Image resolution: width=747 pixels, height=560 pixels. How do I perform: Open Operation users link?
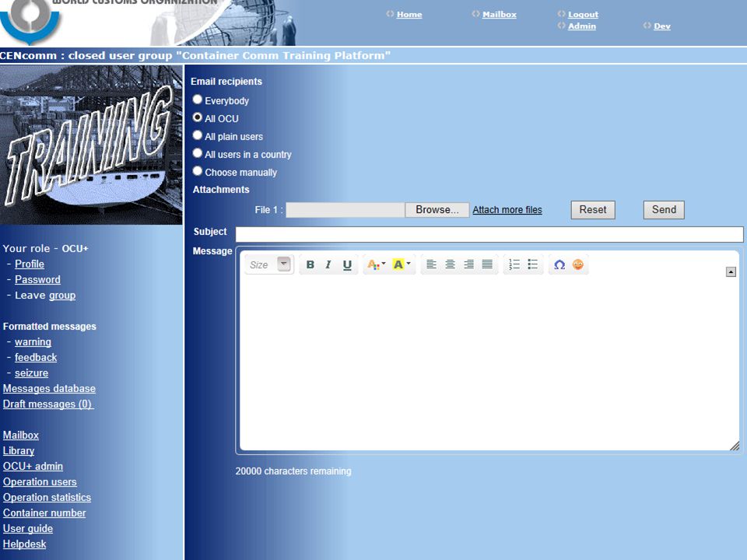click(x=40, y=482)
